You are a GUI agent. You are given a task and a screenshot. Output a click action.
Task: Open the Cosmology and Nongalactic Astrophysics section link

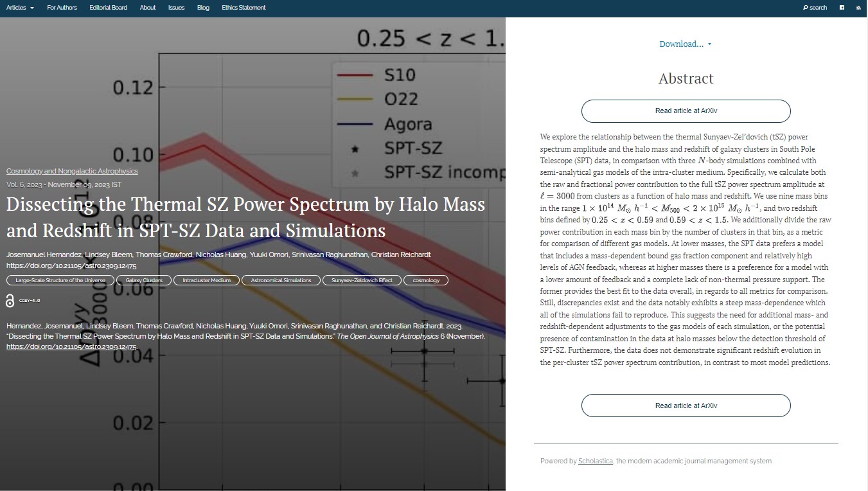(72, 171)
